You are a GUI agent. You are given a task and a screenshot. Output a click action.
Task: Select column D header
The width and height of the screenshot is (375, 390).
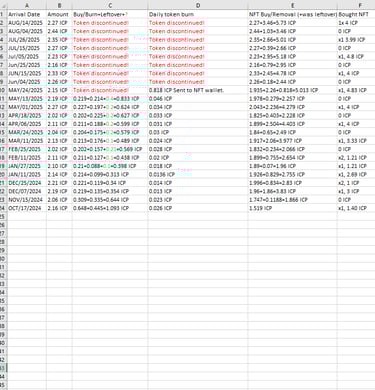(x=198, y=5)
